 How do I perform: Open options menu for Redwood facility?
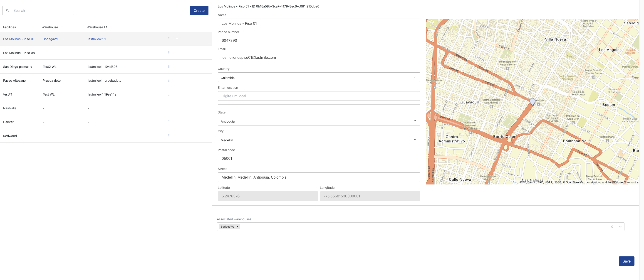tap(169, 136)
